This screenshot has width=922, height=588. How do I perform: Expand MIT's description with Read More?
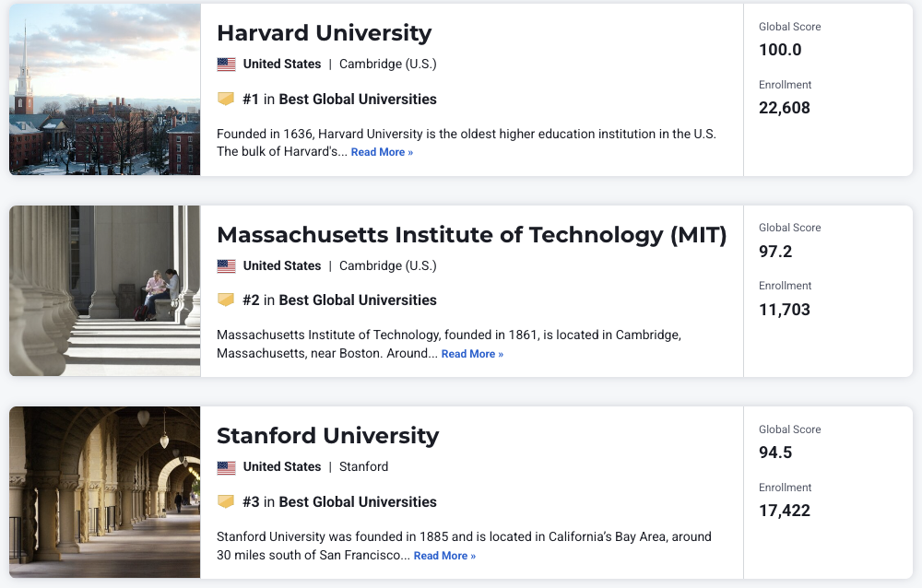pos(472,354)
